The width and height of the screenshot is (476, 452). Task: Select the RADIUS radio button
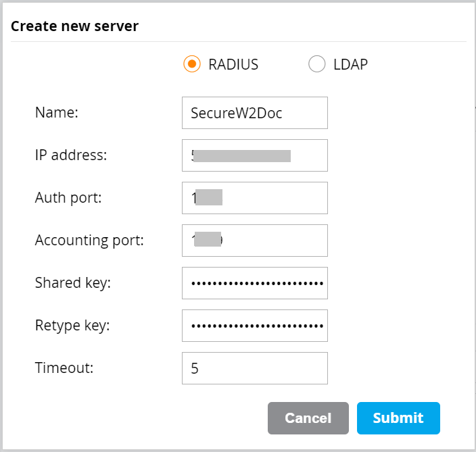(192, 65)
